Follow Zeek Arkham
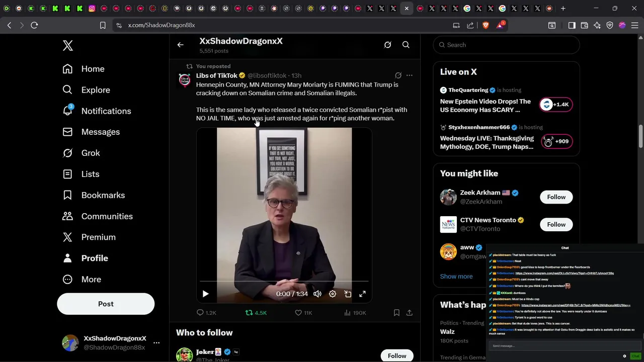Screen dimensions: 644x362 pyautogui.click(x=556, y=197)
